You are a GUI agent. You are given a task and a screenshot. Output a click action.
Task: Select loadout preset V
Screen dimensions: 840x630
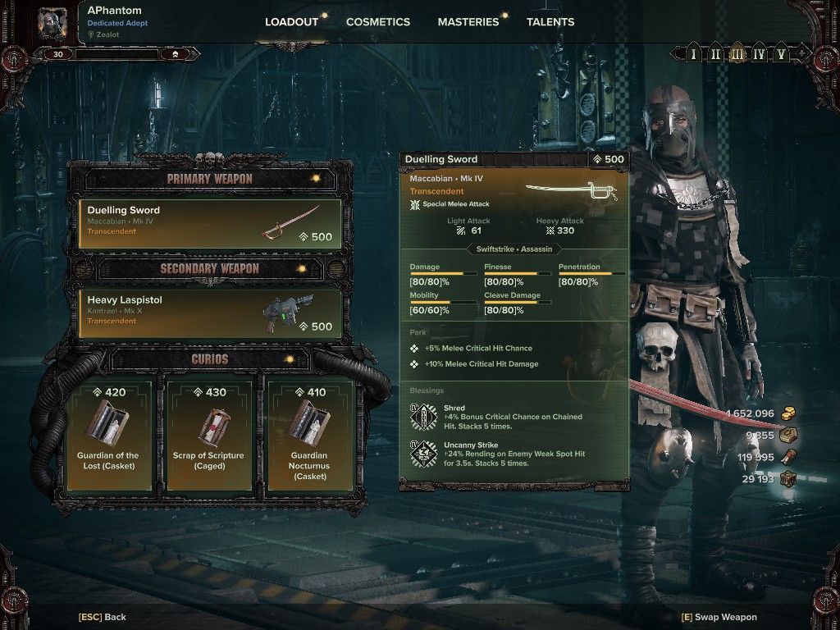(781, 53)
